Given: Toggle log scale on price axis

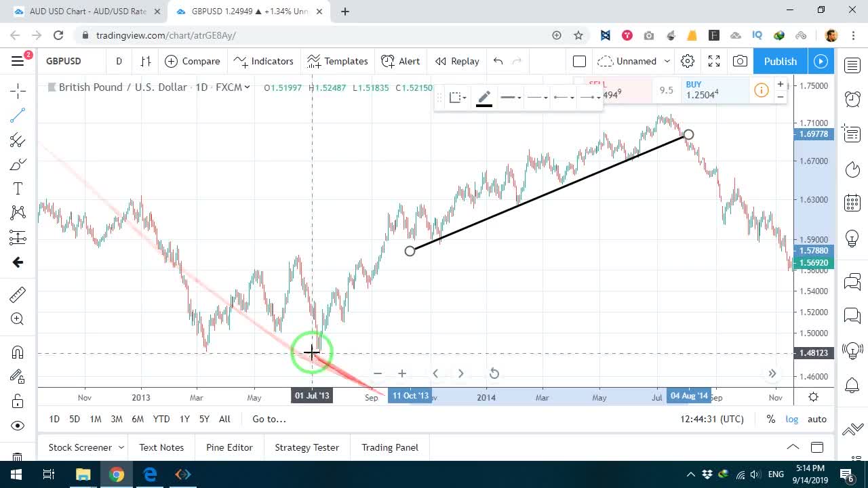Looking at the screenshot, I should [791, 419].
